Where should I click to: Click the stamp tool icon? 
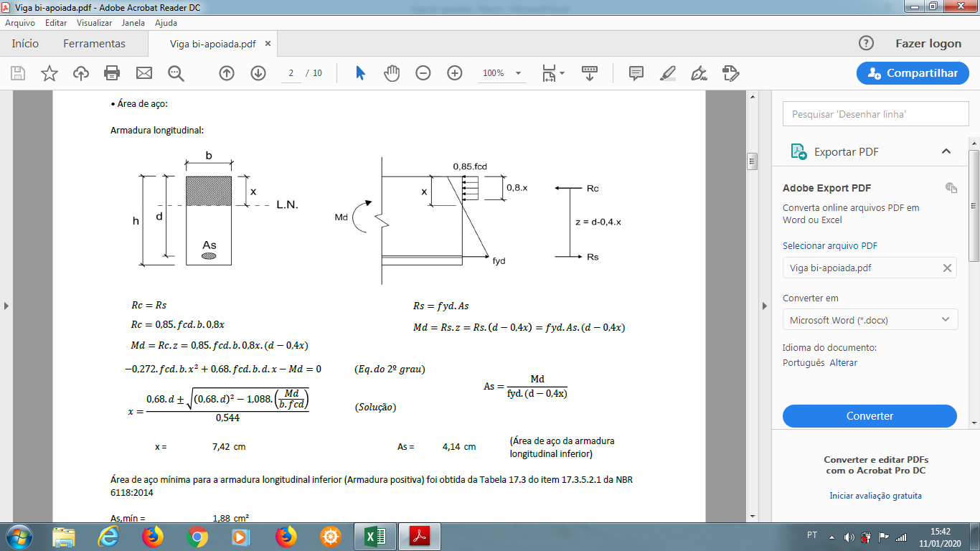click(x=730, y=73)
